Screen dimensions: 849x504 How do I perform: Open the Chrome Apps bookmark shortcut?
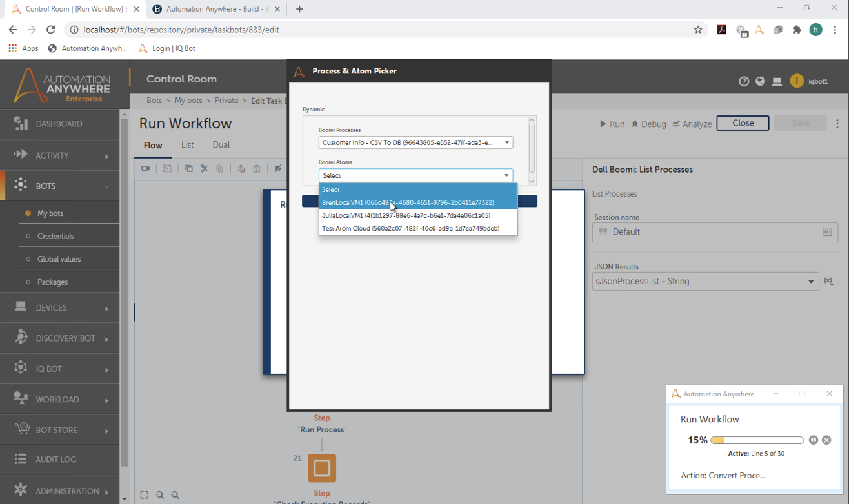tap(23, 48)
